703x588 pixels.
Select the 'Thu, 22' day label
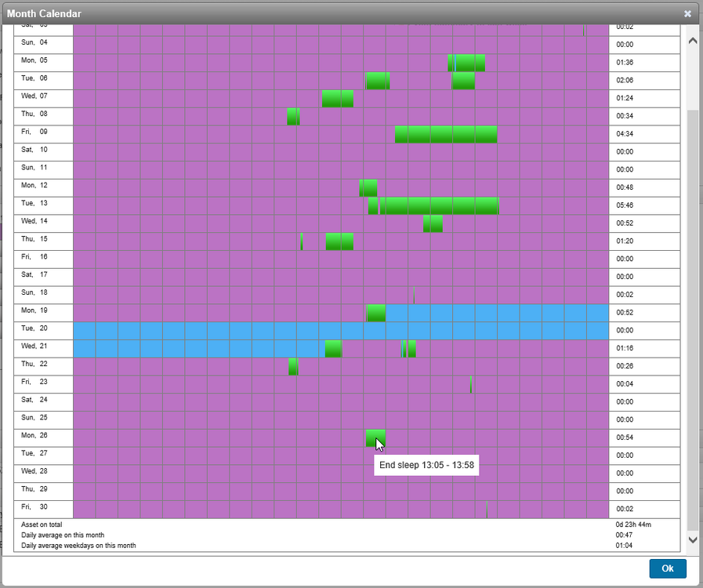click(x=34, y=364)
